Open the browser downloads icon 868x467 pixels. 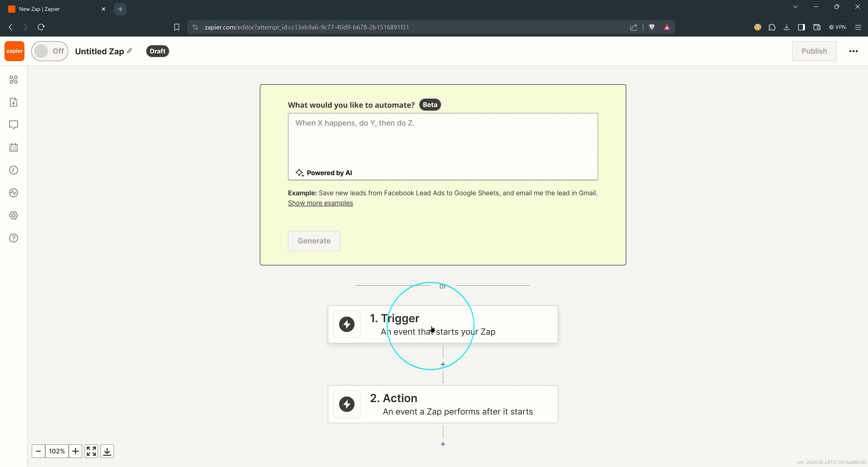(x=786, y=27)
